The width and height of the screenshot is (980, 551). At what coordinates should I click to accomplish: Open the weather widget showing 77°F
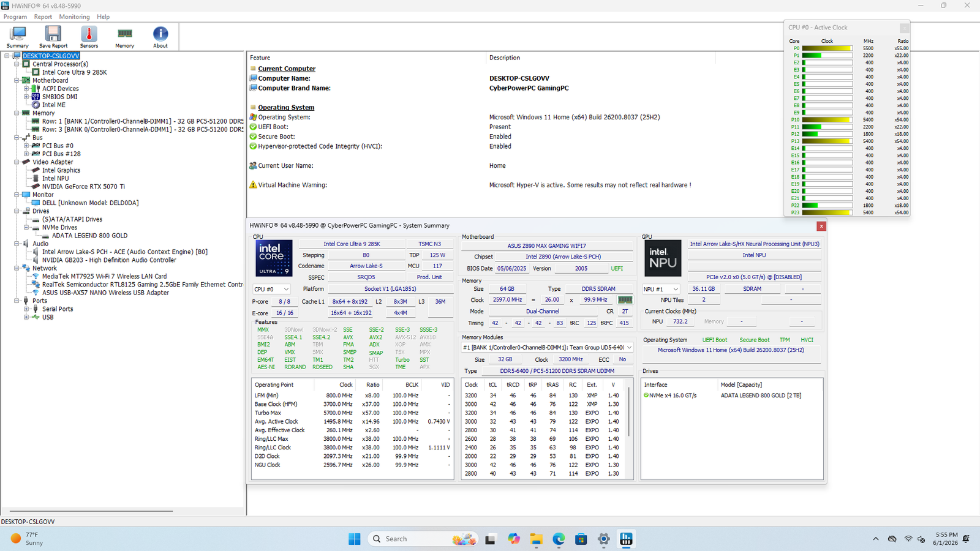point(28,539)
